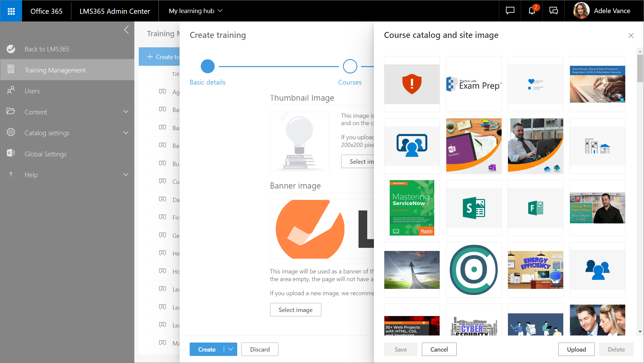
Task: Open the feedback conversation icon
Action: click(x=554, y=11)
